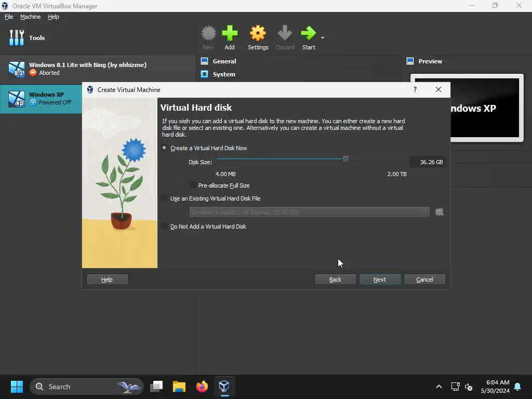The height and width of the screenshot is (399, 532).
Task: Click the dialog question mark help icon
Action: (x=415, y=89)
